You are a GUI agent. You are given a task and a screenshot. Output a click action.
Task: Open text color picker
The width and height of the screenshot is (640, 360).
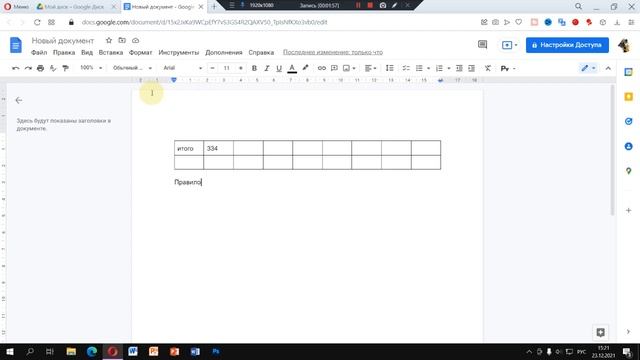[x=292, y=68]
